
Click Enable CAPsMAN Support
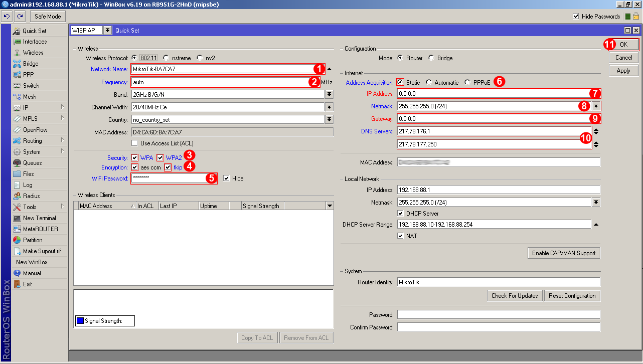pyautogui.click(x=564, y=253)
